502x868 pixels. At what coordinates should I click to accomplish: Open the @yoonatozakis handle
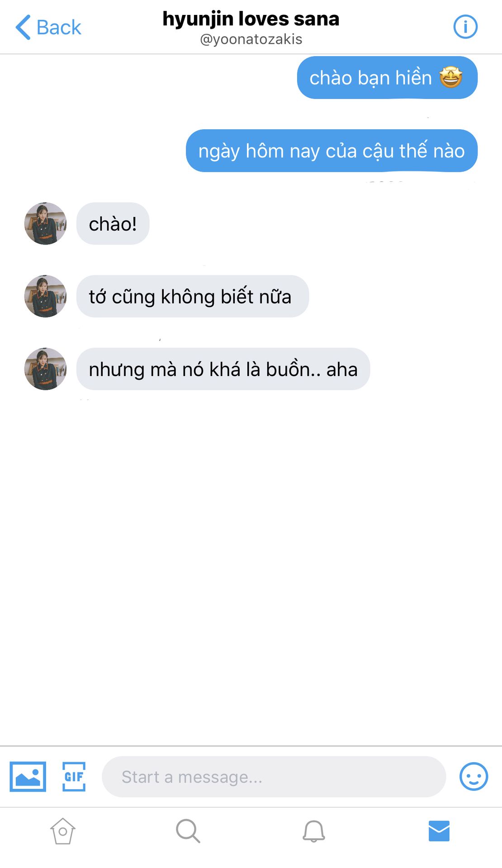click(251, 39)
